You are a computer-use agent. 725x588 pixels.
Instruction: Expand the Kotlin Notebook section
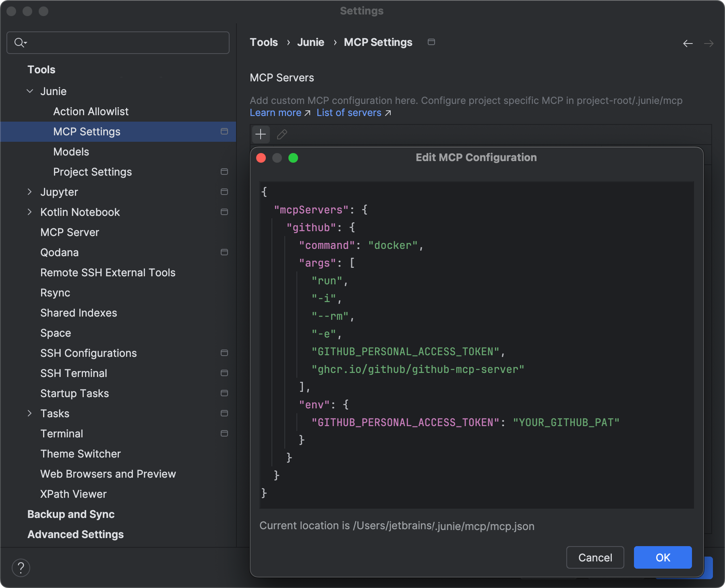pos(29,212)
